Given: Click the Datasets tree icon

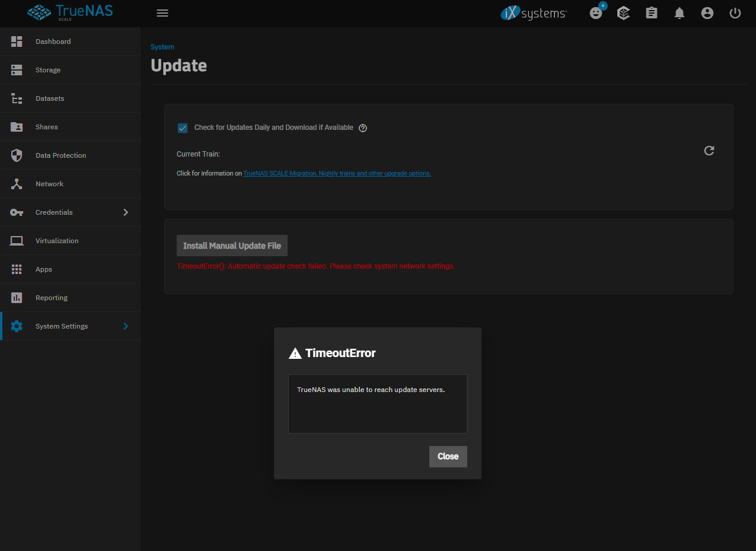Looking at the screenshot, I should click(x=17, y=98).
